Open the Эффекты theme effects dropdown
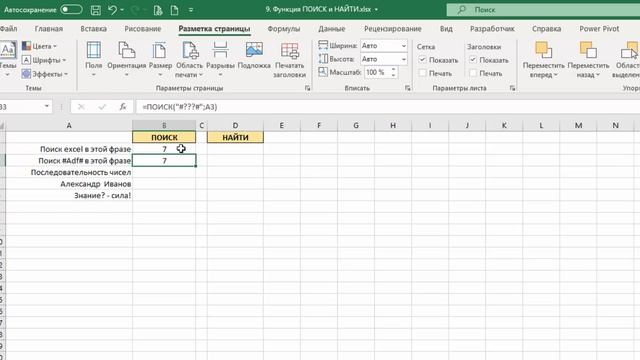This screenshot has width=640, height=360. click(x=44, y=74)
